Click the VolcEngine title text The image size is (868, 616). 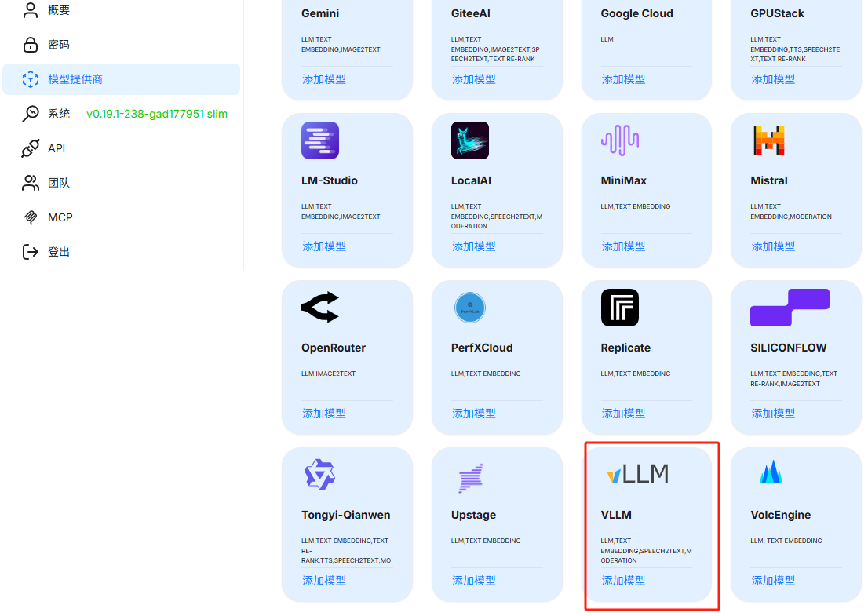pyautogui.click(x=781, y=515)
